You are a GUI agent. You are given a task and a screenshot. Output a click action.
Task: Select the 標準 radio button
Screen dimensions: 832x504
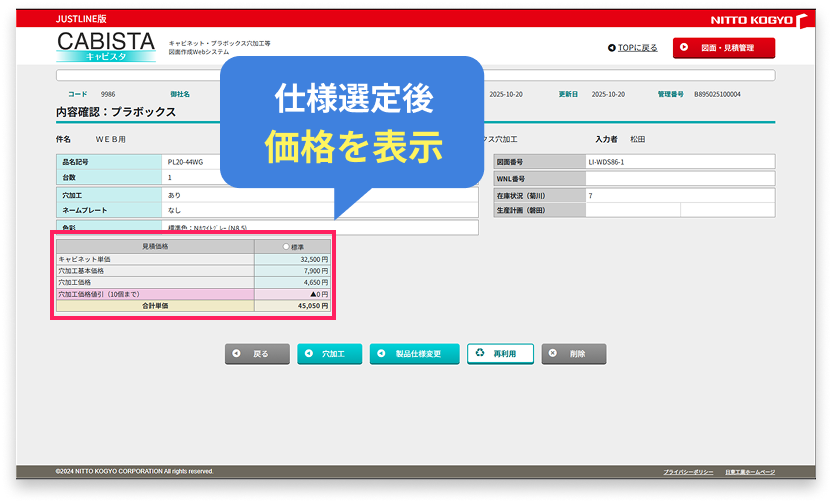coord(286,247)
